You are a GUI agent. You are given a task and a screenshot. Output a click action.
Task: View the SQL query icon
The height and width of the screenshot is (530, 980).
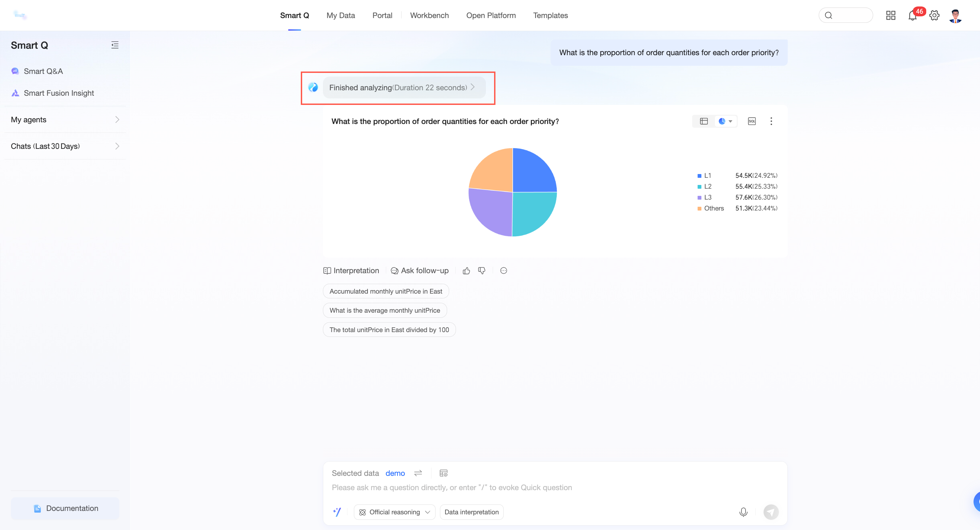coord(751,121)
